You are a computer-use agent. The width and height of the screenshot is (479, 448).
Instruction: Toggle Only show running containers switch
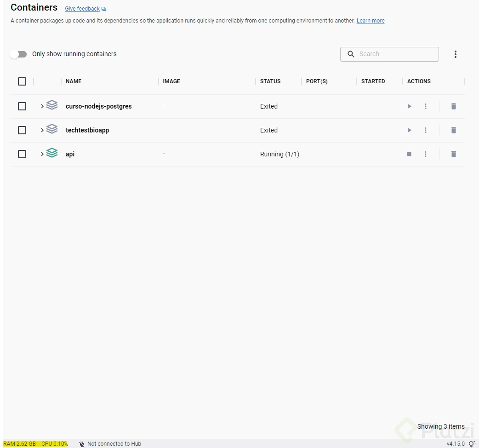(x=18, y=54)
